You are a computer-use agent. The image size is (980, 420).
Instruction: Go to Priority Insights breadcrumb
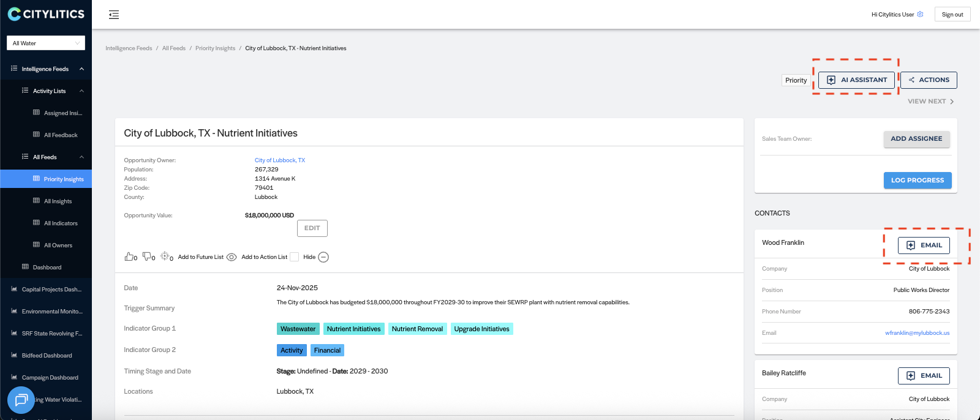click(x=215, y=48)
